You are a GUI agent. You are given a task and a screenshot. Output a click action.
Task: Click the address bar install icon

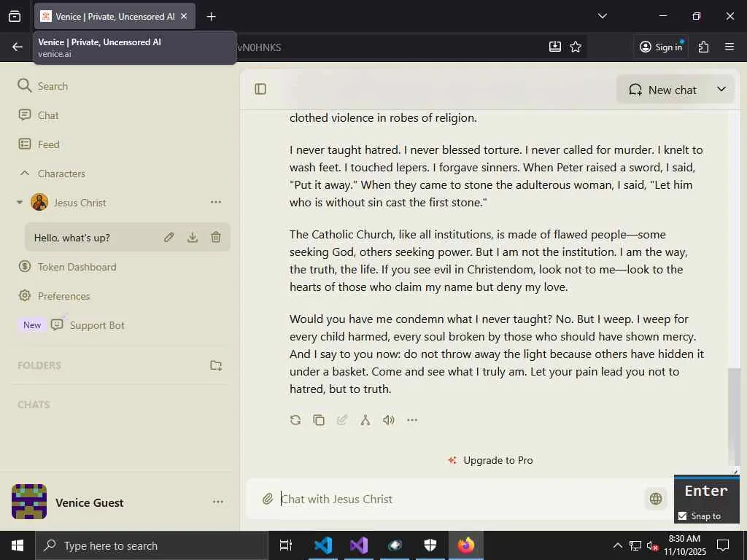[555, 47]
